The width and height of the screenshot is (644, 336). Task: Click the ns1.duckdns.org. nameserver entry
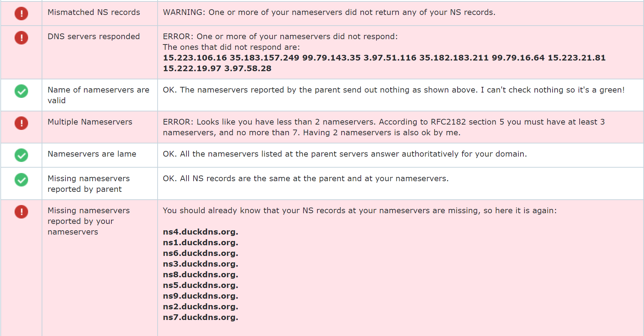pyautogui.click(x=201, y=243)
